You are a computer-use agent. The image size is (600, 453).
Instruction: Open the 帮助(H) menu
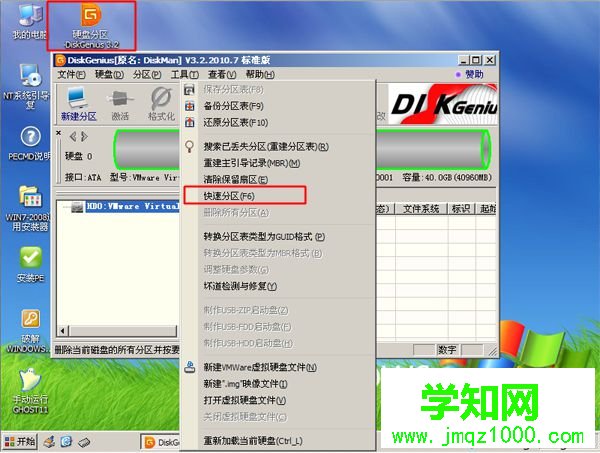(x=260, y=74)
